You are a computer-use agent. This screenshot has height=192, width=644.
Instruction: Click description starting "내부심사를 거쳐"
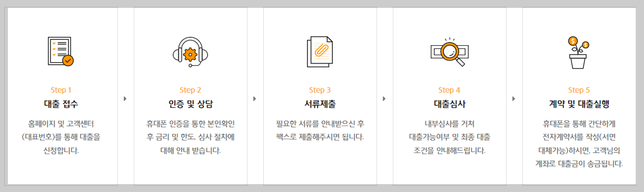point(450,138)
